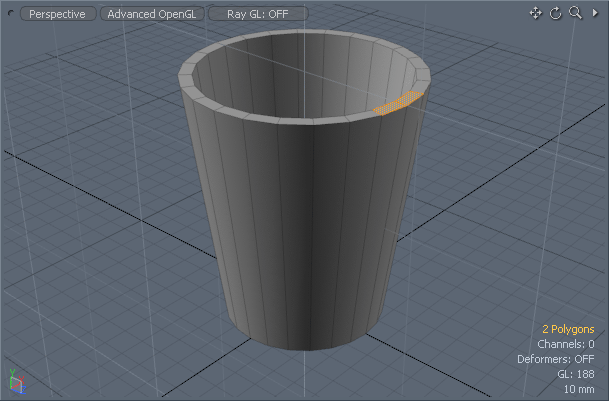Open the Perspective view type dropdown
The width and height of the screenshot is (609, 401).
coord(58,14)
